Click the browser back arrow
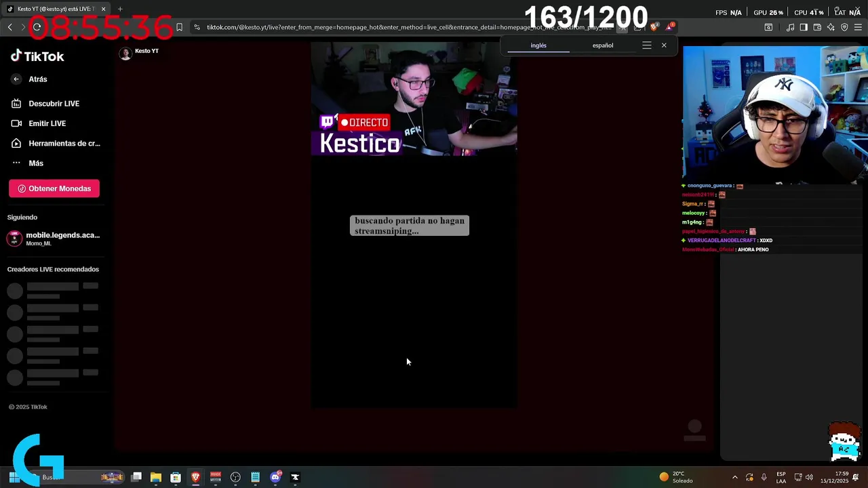The height and width of the screenshot is (488, 868). click(9, 27)
